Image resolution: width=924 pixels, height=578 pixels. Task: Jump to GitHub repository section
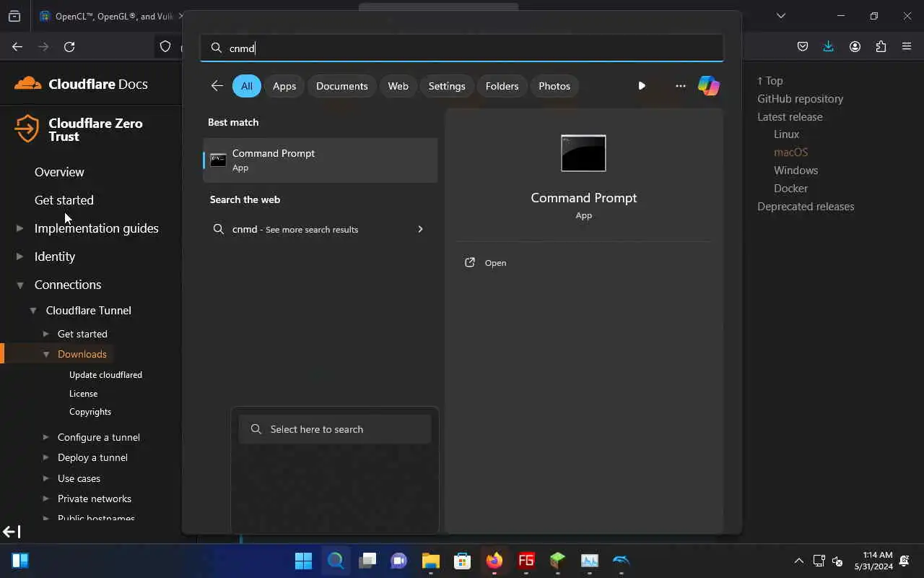click(800, 99)
